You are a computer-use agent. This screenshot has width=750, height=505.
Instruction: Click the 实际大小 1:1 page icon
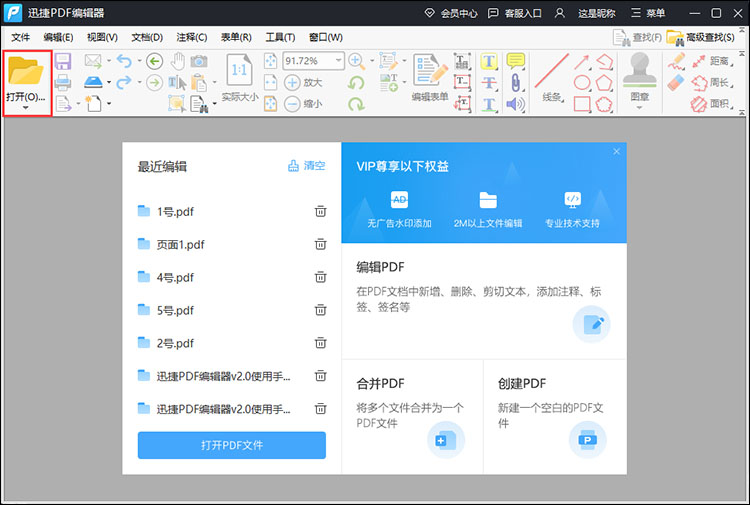pyautogui.click(x=239, y=71)
